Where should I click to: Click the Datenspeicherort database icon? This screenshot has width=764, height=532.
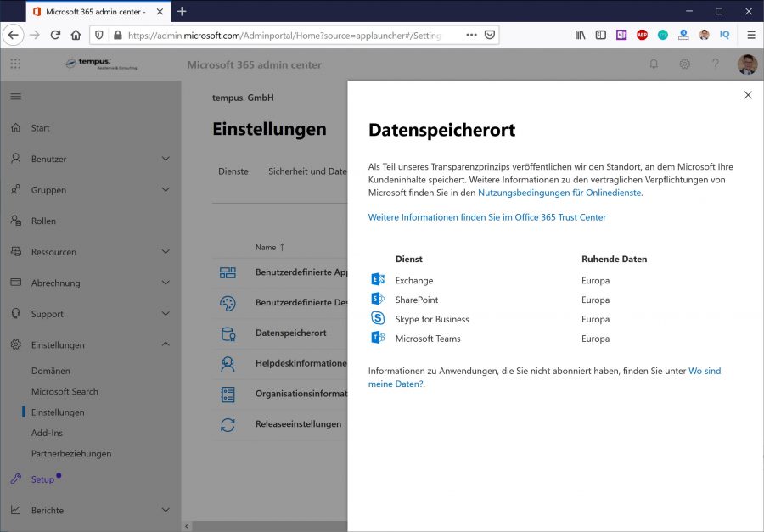tap(228, 333)
